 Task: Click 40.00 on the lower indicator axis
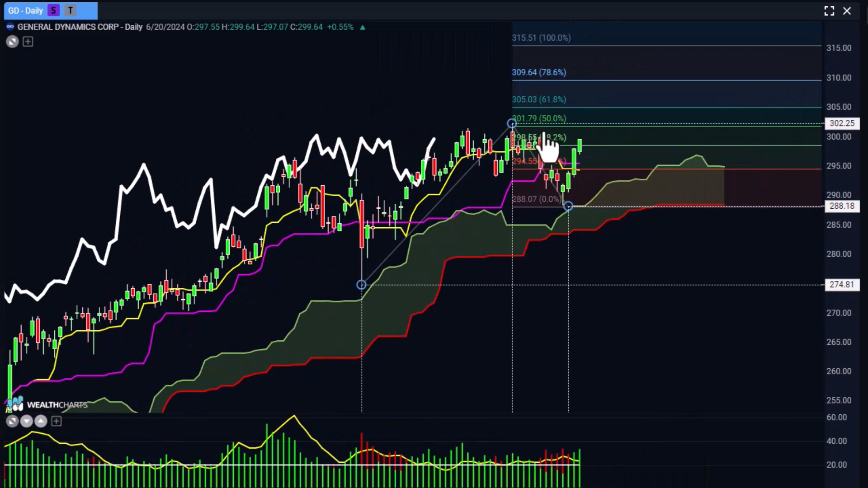pyautogui.click(x=837, y=441)
